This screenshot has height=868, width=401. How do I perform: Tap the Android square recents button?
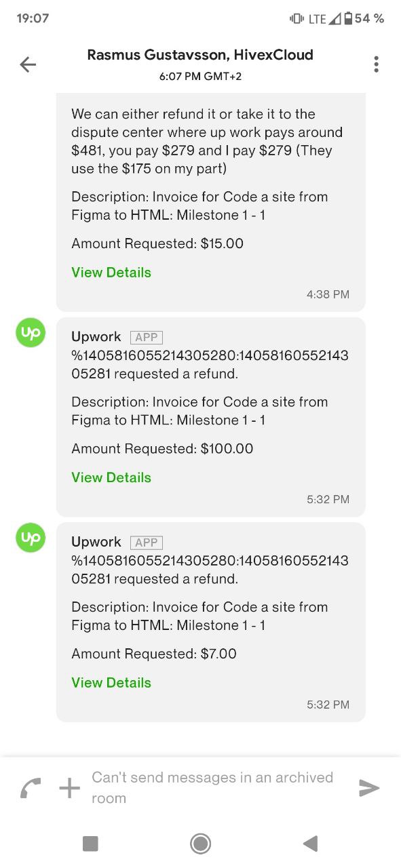(90, 844)
